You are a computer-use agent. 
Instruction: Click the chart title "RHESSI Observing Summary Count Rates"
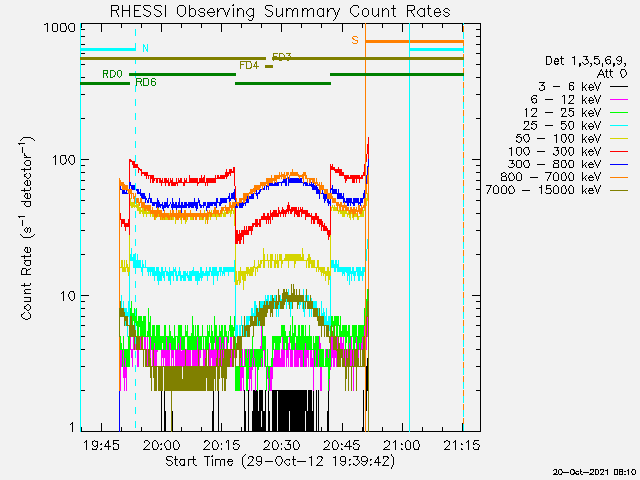(x=280, y=11)
